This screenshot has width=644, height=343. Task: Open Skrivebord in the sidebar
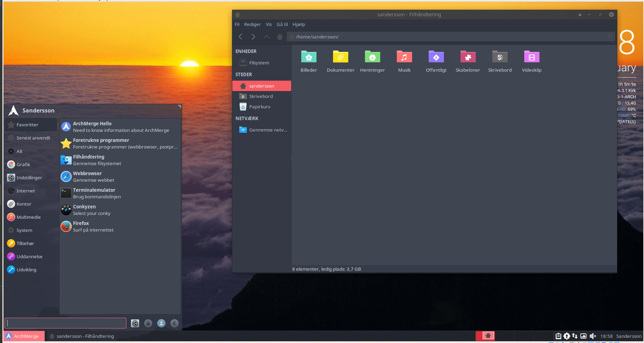262,96
